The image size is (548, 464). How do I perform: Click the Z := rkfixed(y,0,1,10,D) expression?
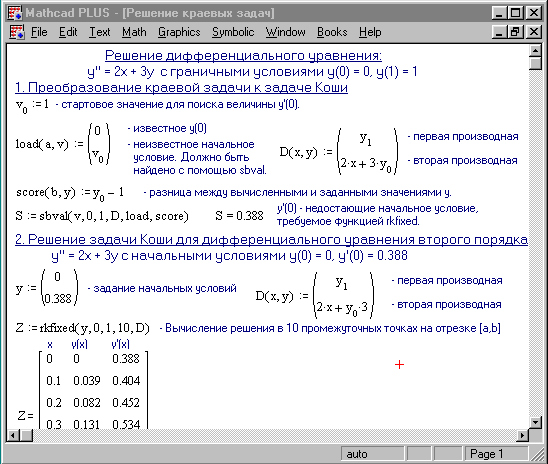pyautogui.click(x=82, y=328)
